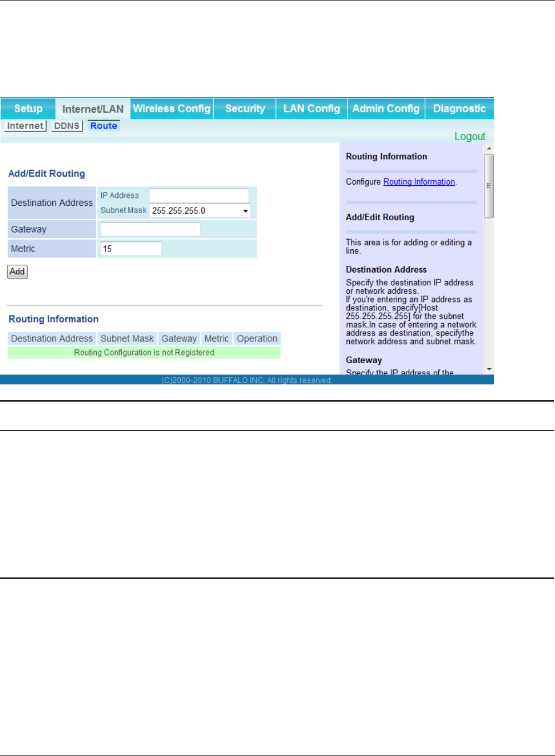
Task: Open the Security tab
Action: click(245, 109)
